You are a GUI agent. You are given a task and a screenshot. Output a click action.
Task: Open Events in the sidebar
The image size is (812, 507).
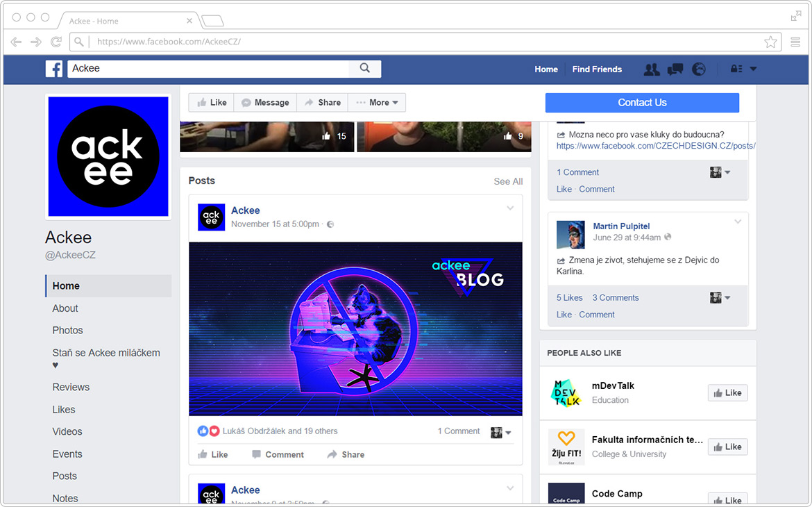point(67,454)
